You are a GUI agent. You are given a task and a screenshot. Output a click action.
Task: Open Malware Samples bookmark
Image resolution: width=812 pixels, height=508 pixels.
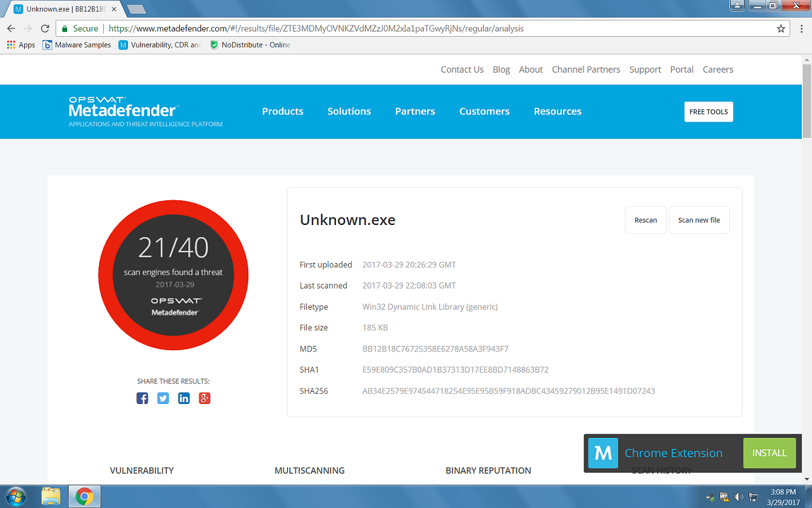[77, 45]
